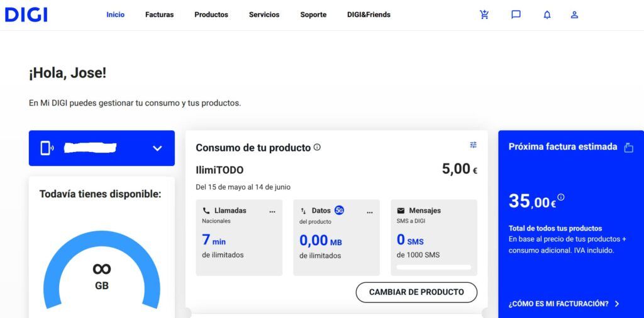
Task: Open the user account icon
Action: [x=575, y=15]
